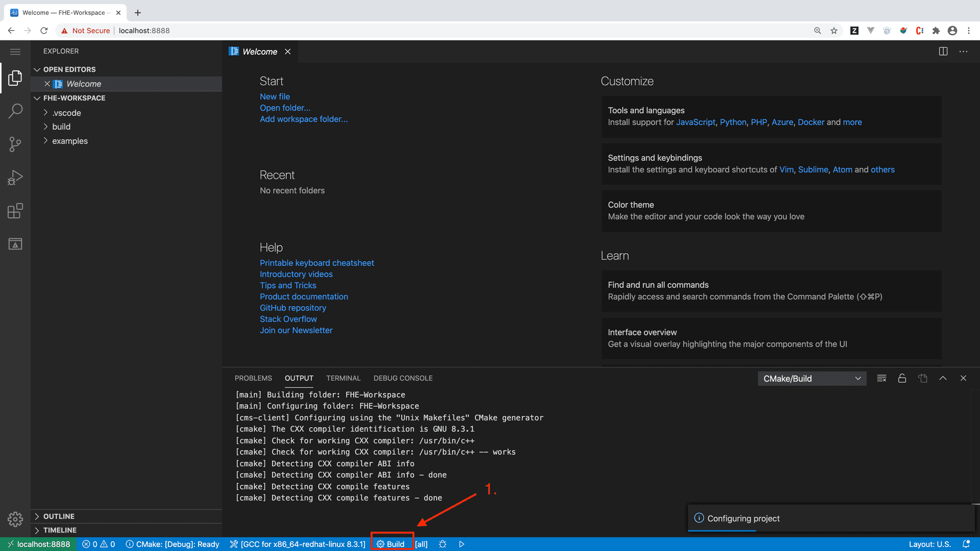The height and width of the screenshot is (551, 980).
Task: Toggle output scroll lock
Action: coord(902,378)
